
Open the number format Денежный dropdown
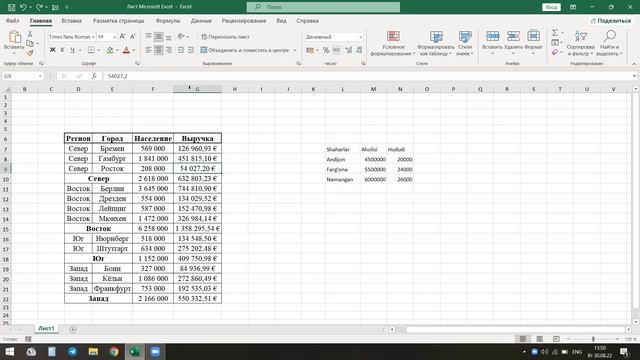click(x=360, y=37)
